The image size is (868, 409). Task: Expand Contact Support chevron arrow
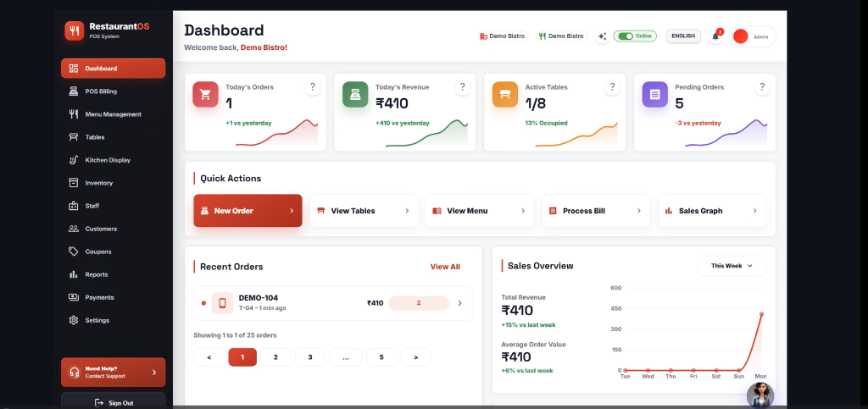(154, 372)
